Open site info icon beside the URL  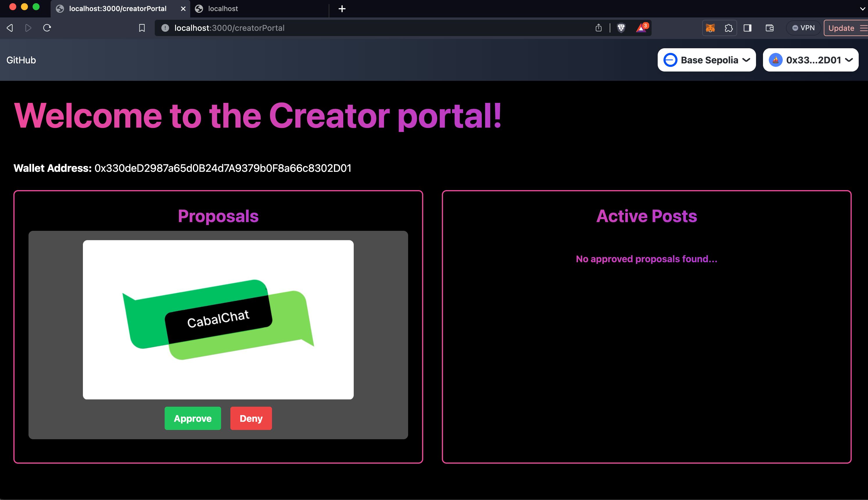pyautogui.click(x=165, y=28)
